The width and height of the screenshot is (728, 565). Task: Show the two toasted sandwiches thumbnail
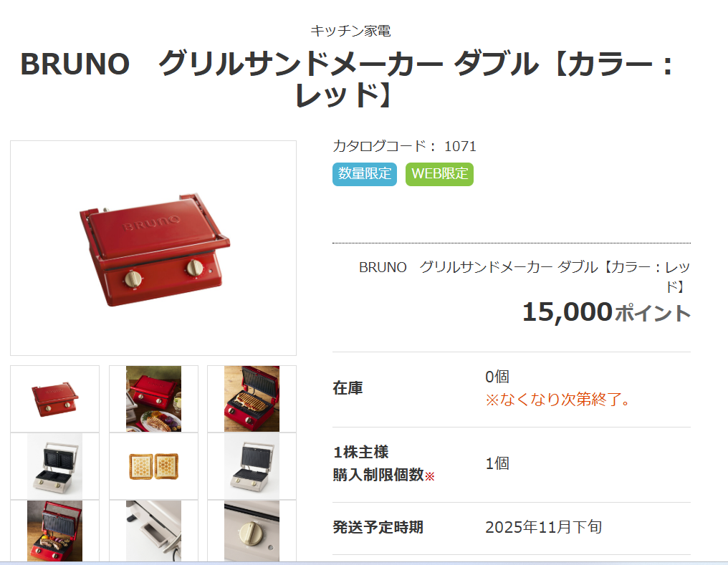coord(153,466)
